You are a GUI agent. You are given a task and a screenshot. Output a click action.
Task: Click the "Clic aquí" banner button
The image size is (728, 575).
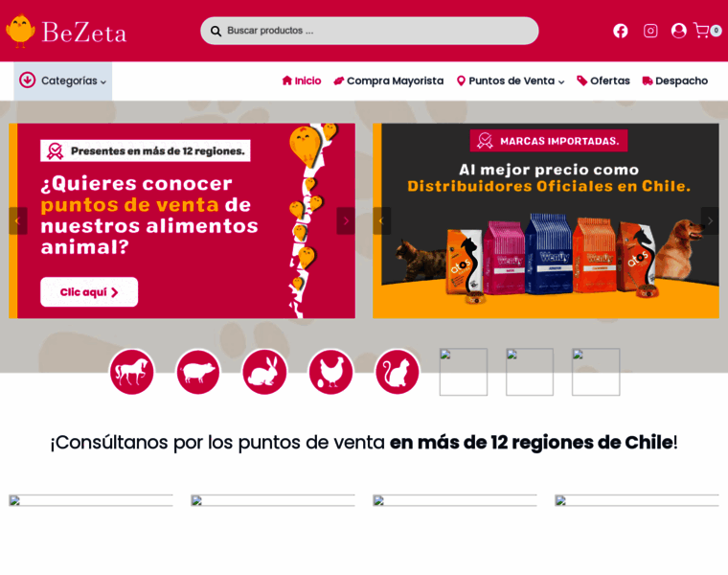(89, 292)
